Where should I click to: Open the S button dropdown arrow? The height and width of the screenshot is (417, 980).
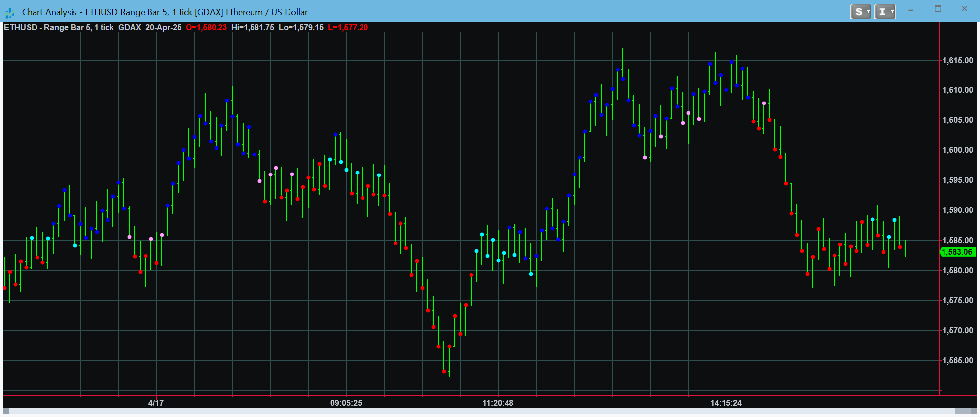click(868, 12)
